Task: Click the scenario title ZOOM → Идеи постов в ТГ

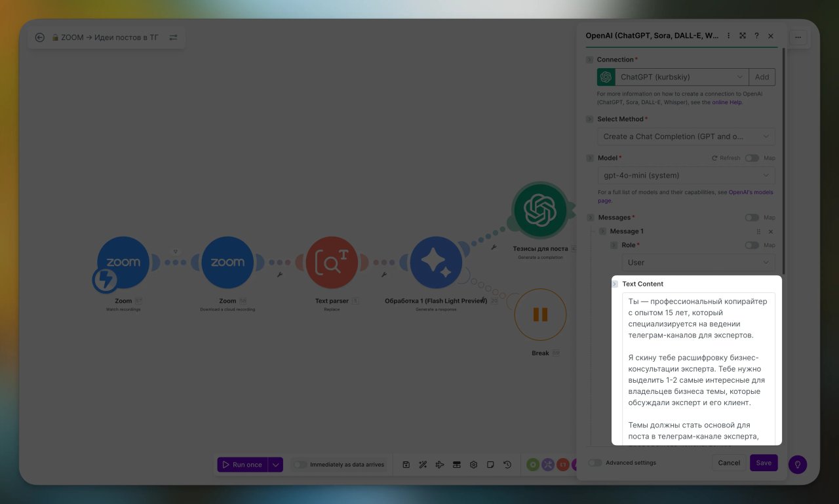Action: (x=109, y=37)
